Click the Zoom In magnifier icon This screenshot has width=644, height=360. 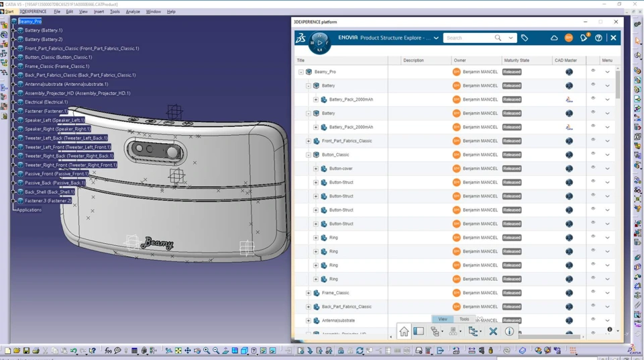point(207,351)
